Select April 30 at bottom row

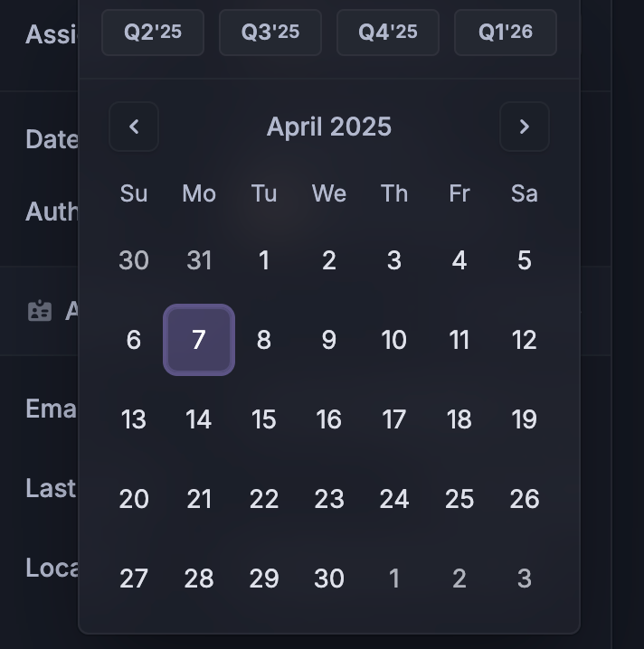click(329, 578)
